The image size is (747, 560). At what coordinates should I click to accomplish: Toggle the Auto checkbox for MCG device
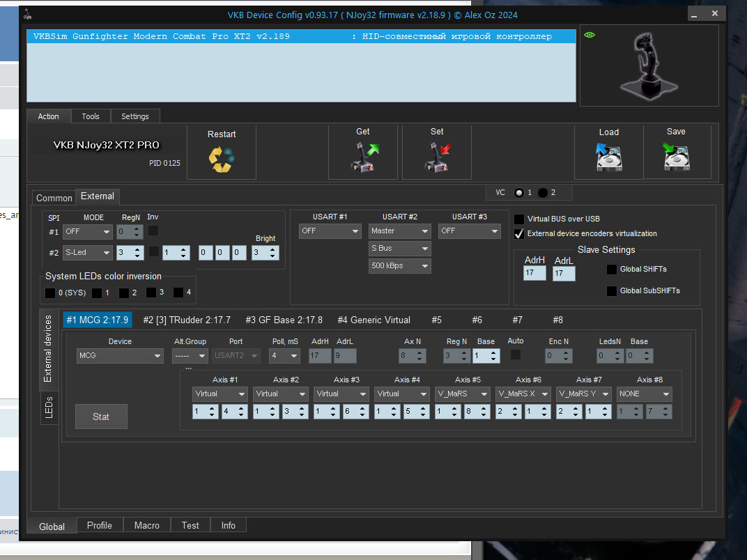point(516,355)
